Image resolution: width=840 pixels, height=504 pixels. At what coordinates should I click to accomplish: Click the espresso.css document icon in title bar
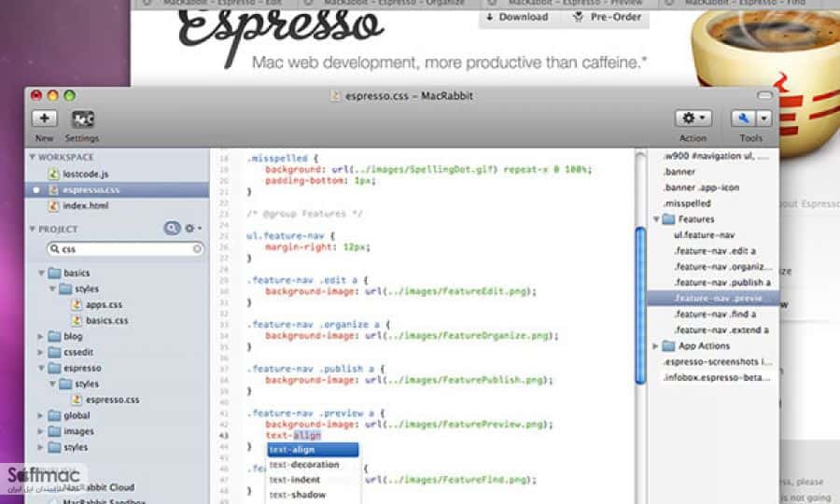point(336,96)
